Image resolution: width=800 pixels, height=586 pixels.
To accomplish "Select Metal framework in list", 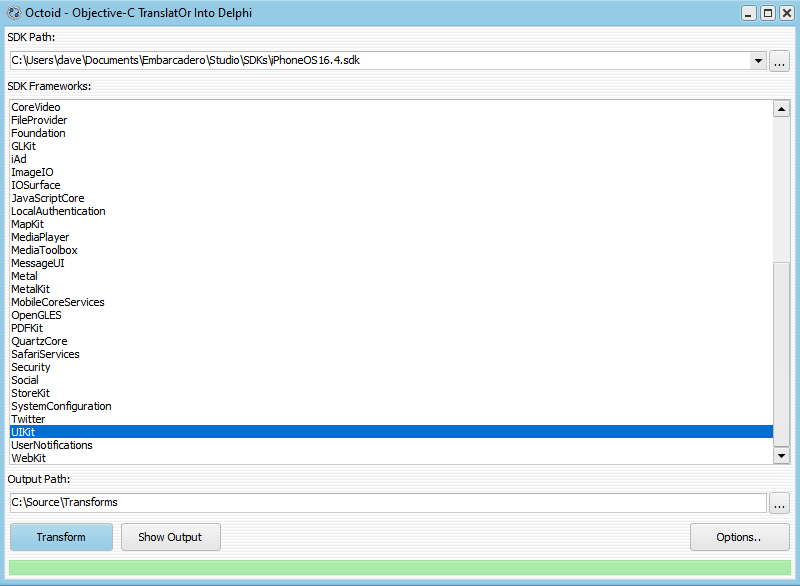I will click(x=391, y=276).
